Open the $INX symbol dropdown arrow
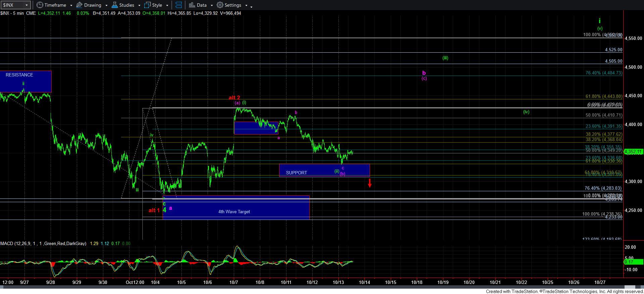The image size is (644, 294). tap(27, 5)
